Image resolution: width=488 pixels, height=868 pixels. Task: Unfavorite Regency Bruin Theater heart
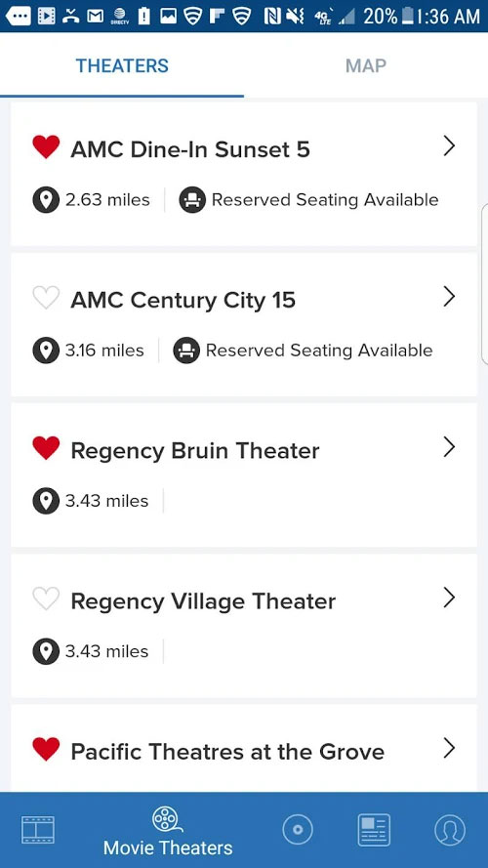tap(46, 448)
